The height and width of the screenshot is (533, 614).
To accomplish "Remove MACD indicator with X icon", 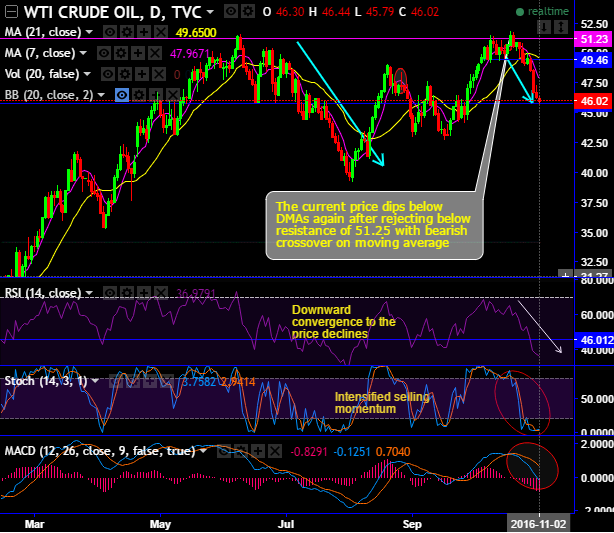I will pos(275,451).
